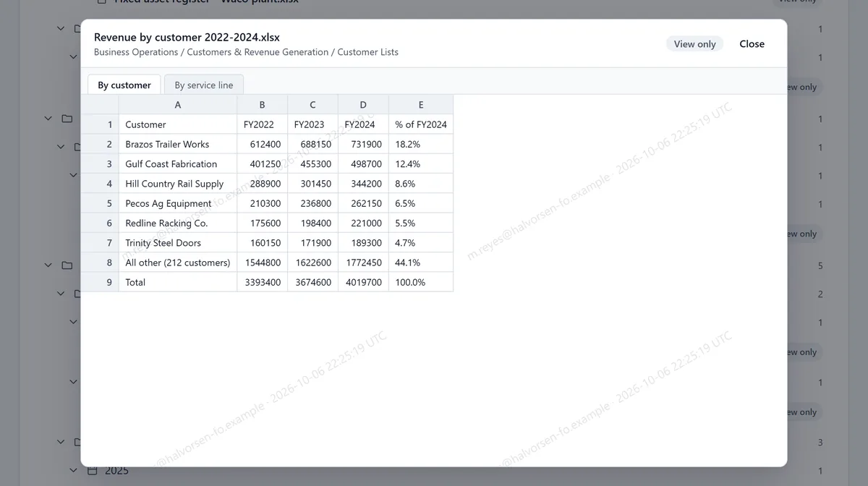Viewport: 868px width, 486px height.
Task: Click the 4.7% cell
Action: 421,243
